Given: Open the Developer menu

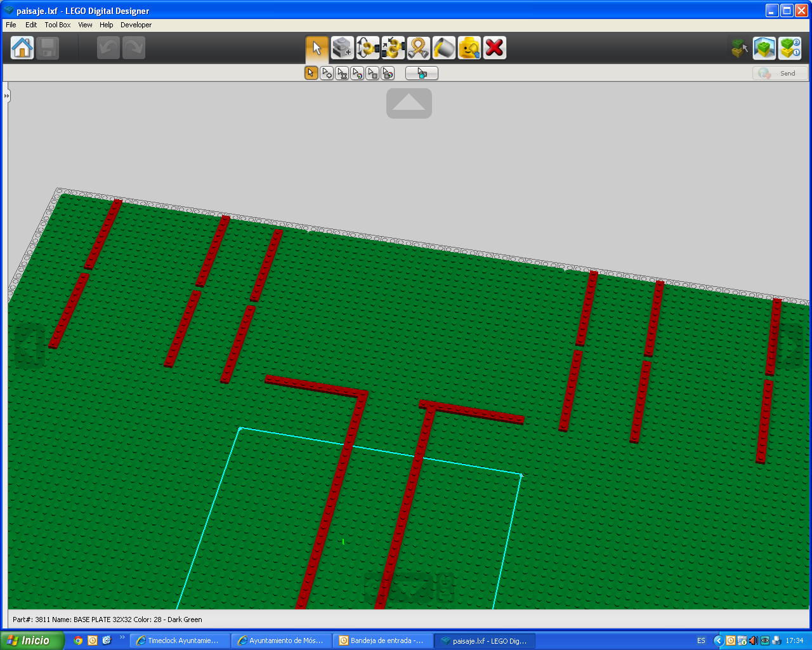Looking at the screenshot, I should tap(136, 25).
